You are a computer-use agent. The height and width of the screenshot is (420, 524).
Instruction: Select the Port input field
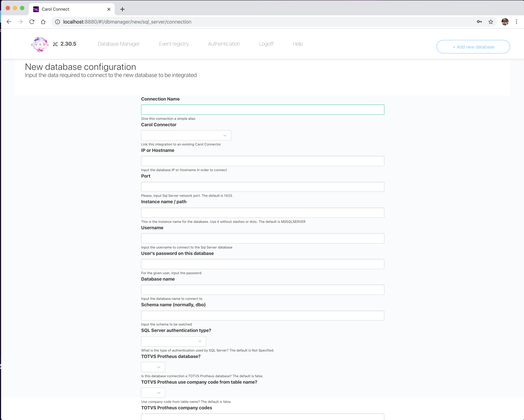click(x=263, y=187)
